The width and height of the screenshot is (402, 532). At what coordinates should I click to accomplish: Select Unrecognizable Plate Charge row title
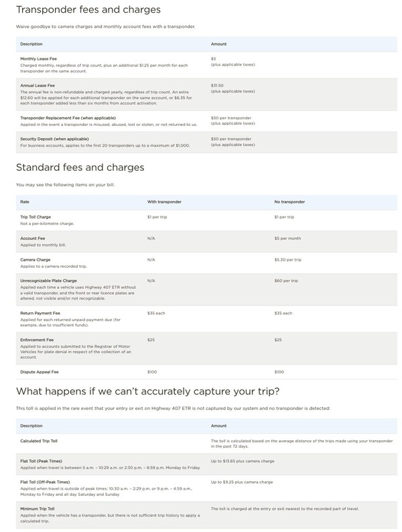[48, 280]
